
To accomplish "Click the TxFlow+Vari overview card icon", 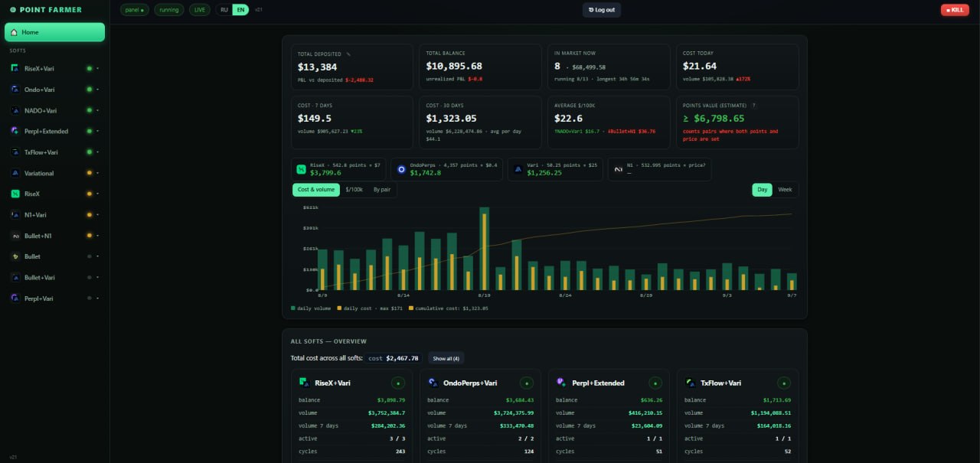I will point(690,383).
